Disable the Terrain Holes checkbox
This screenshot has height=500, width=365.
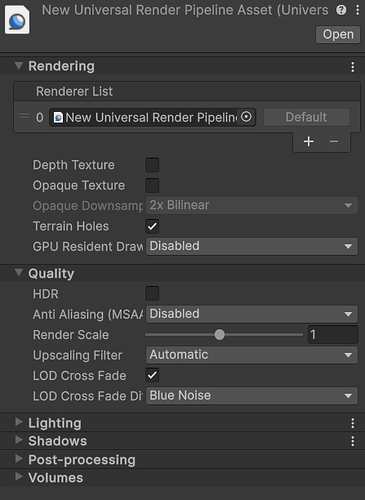(152, 226)
